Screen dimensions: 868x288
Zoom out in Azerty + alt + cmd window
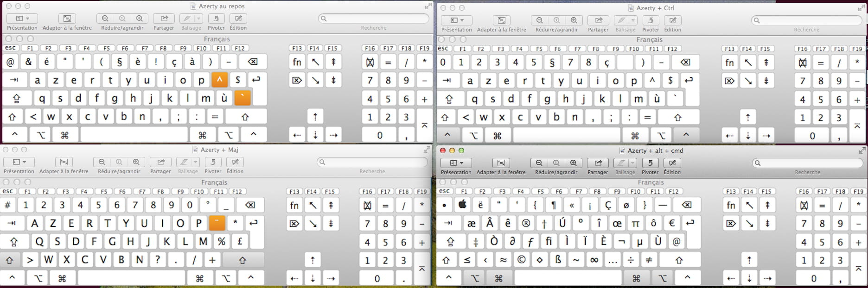click(539, 163)
